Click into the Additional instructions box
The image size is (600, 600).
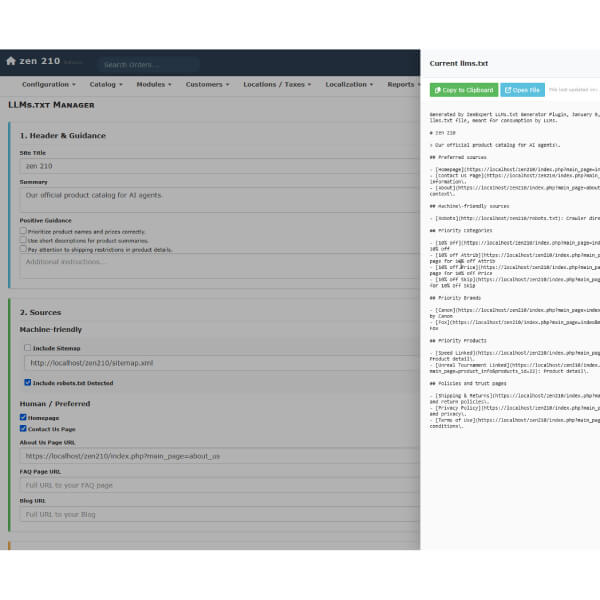[218, 262]
